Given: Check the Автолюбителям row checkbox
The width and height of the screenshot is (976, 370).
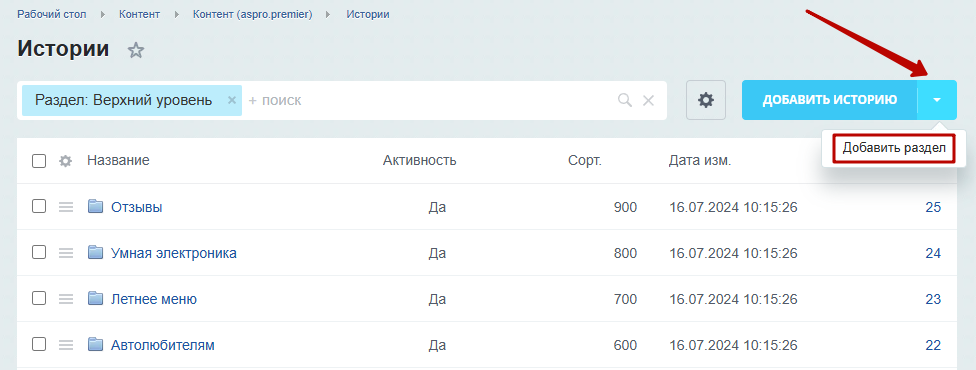Looking at the screenshot, I should [39, 344].
